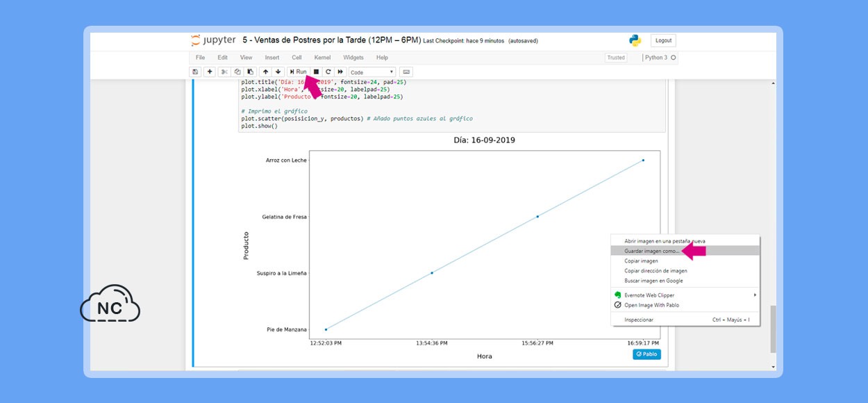This screenshot has height=403, width=868.
Task: Paste cells below using the toolbar icon
Action: coord(250,72)
